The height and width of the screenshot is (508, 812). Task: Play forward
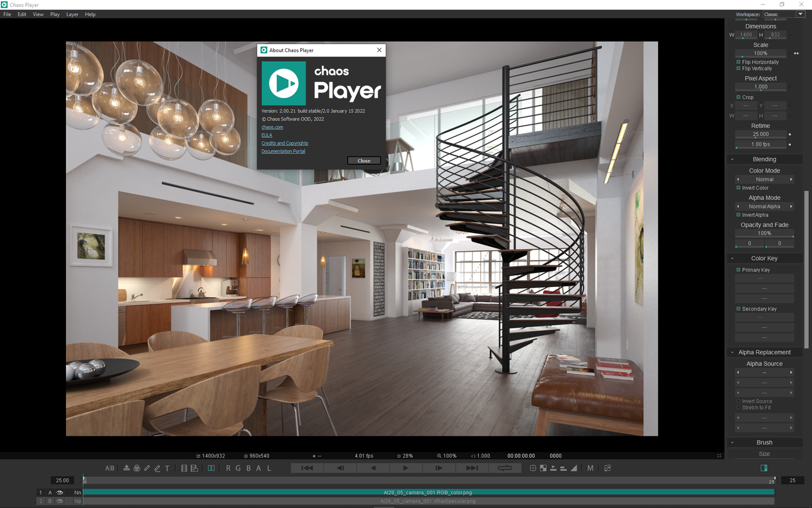tap(406, 468)
